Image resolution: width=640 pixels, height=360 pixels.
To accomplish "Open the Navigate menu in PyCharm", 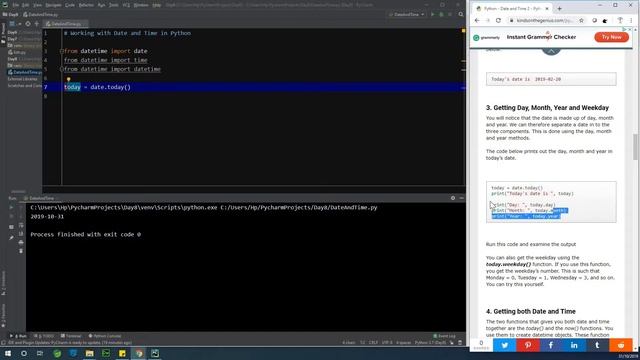I will 53,5.
